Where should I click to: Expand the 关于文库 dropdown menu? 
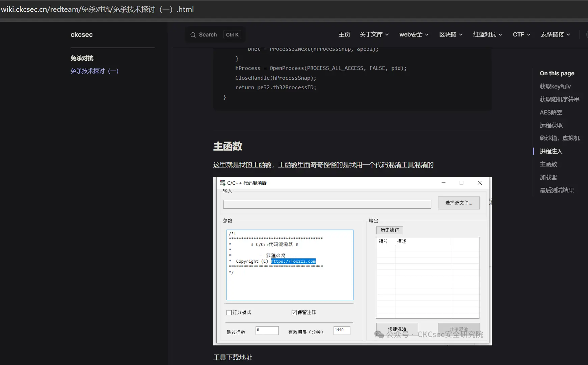click(x=374, y=34)
